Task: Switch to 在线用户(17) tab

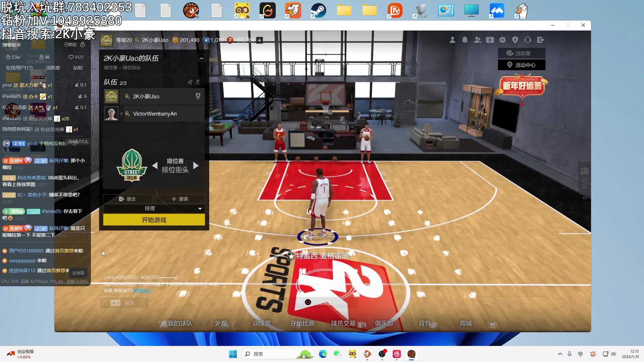Action: [19, 68]
